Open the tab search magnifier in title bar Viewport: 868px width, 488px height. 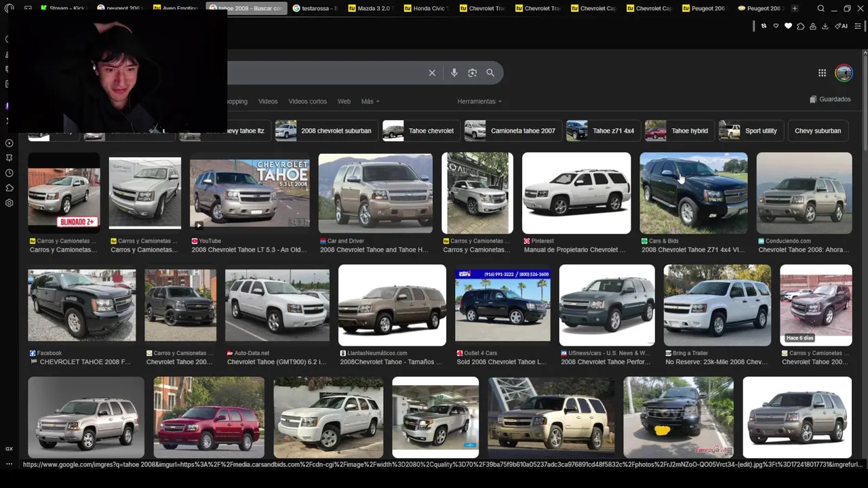tap(821, 8)
